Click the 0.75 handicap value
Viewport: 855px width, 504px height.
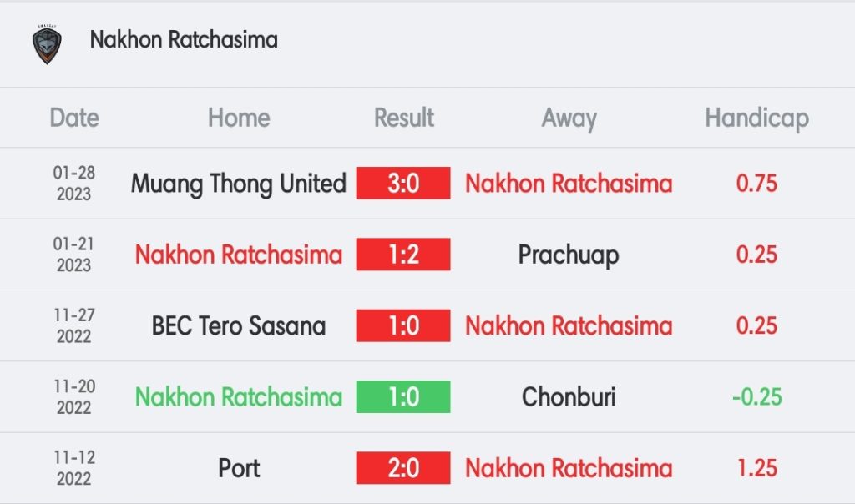tap(756, 184)
